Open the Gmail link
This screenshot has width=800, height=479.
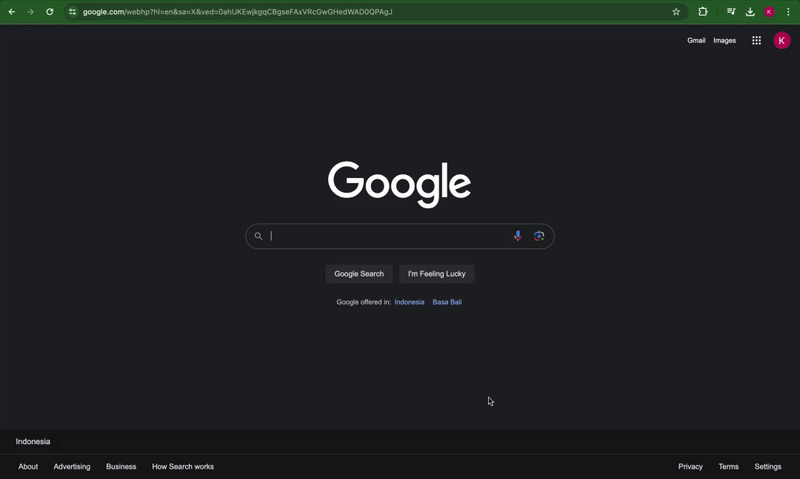point(696,40)
